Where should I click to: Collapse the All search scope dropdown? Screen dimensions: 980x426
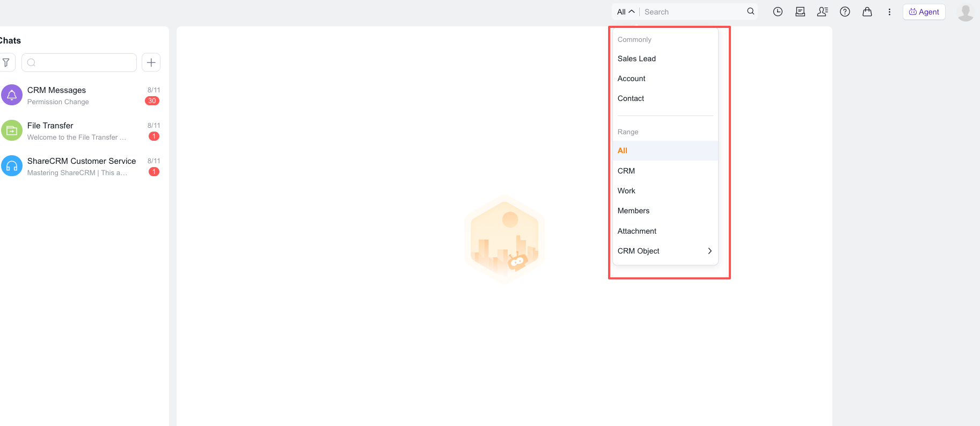(x=626, y=12)
